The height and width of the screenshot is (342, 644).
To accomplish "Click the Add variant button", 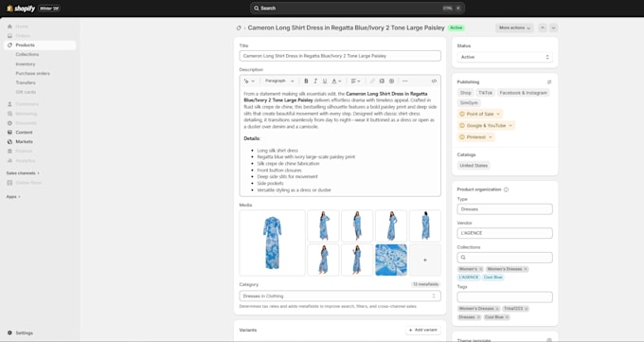I will (423, 330).
